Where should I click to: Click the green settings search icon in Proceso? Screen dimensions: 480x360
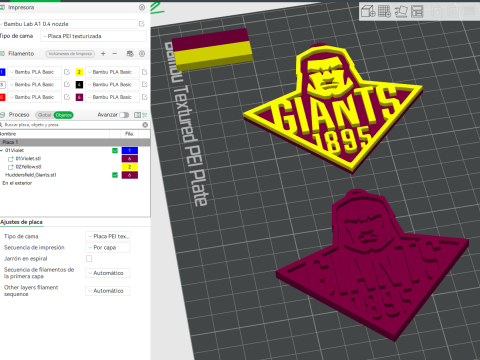(145, 115)
